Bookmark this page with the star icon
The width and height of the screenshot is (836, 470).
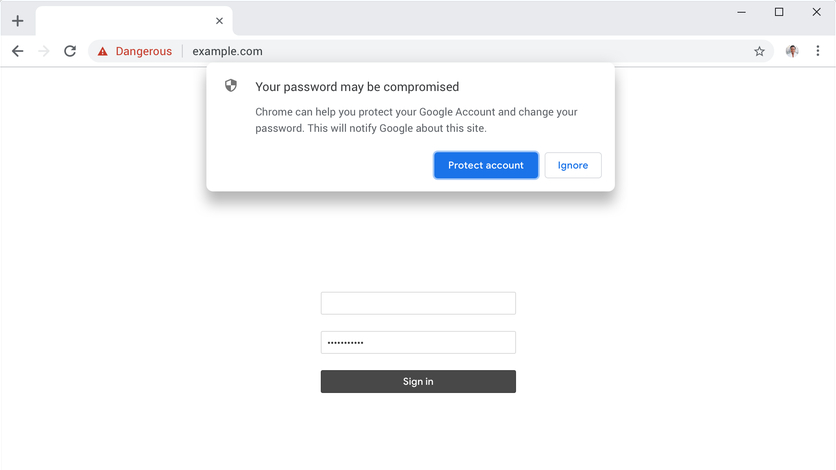coord(759,51)
